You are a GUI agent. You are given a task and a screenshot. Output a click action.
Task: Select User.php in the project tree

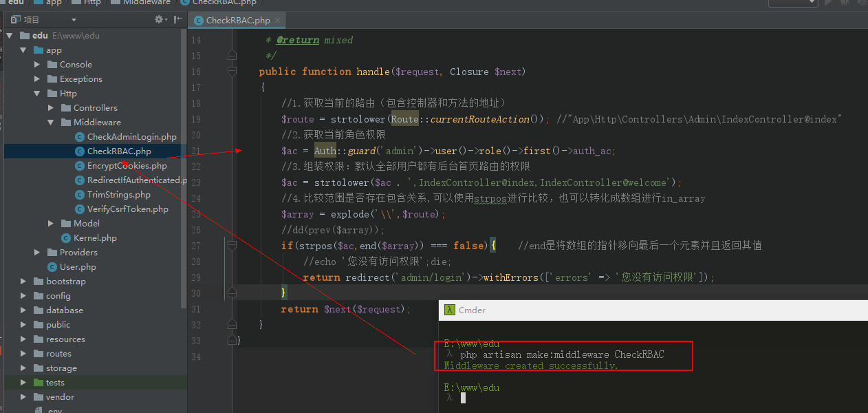click(78, 267)
